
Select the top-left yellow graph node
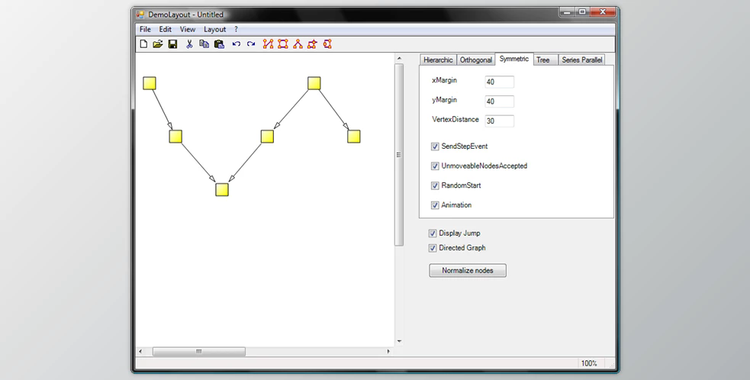click(x=149, y=83)
